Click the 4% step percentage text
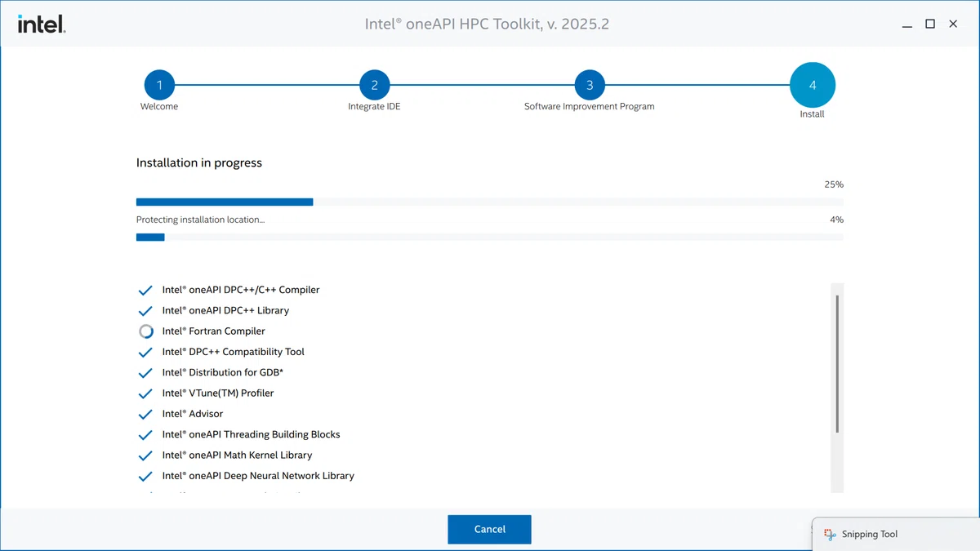Image resolution: width=980 pixels, height=551 pixels. click(x=836, y=220)
